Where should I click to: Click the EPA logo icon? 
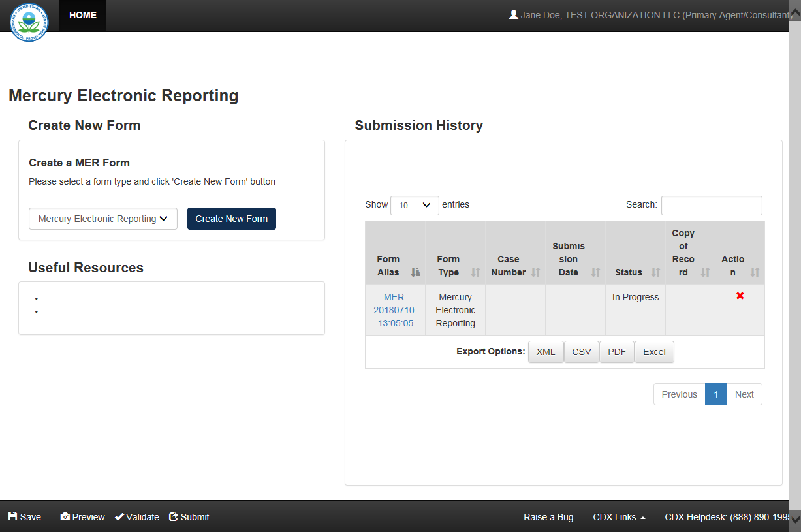[x=29, y=22]
